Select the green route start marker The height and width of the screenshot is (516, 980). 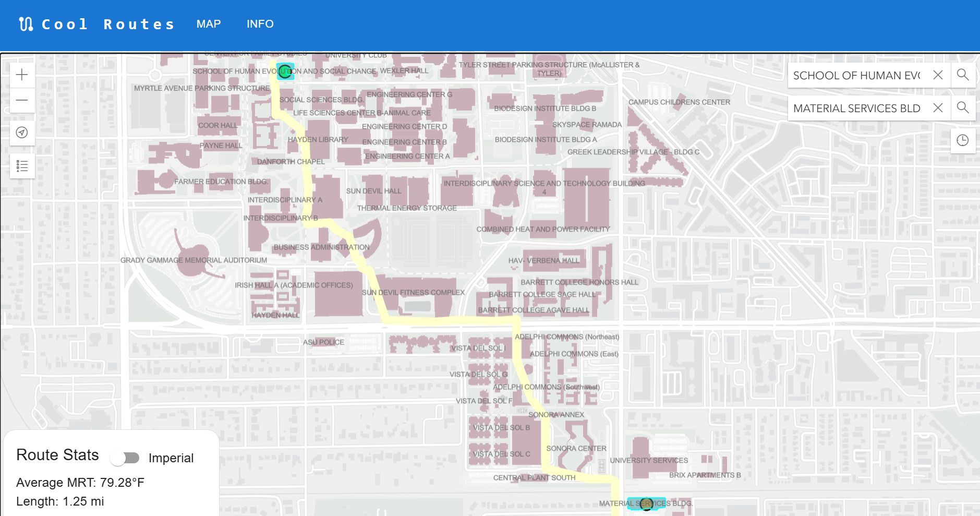285,71
